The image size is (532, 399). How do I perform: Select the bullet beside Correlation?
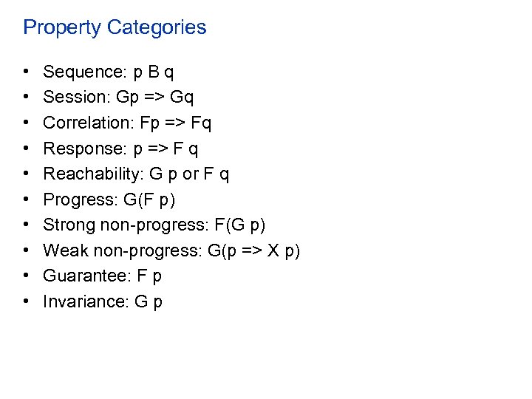pos(26,123)
